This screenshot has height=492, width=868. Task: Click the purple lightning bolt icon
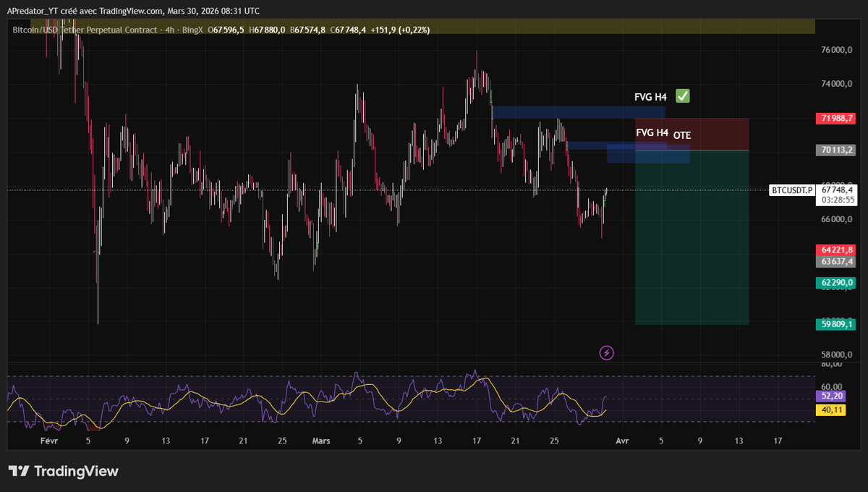click(608, 353)
